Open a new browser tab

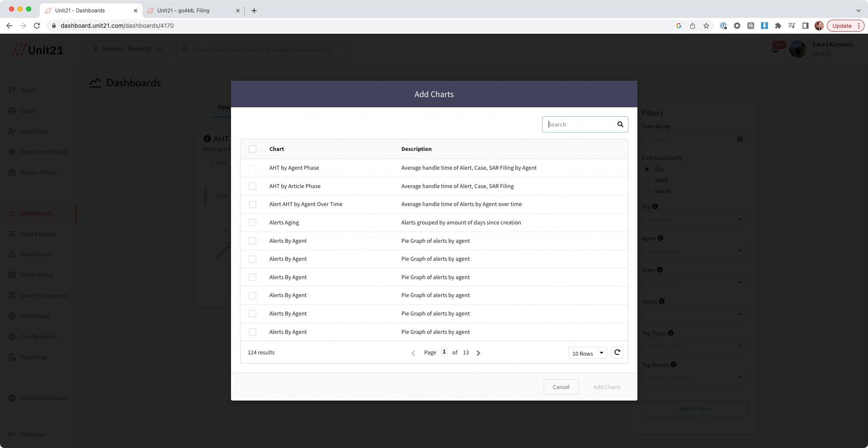254,11
